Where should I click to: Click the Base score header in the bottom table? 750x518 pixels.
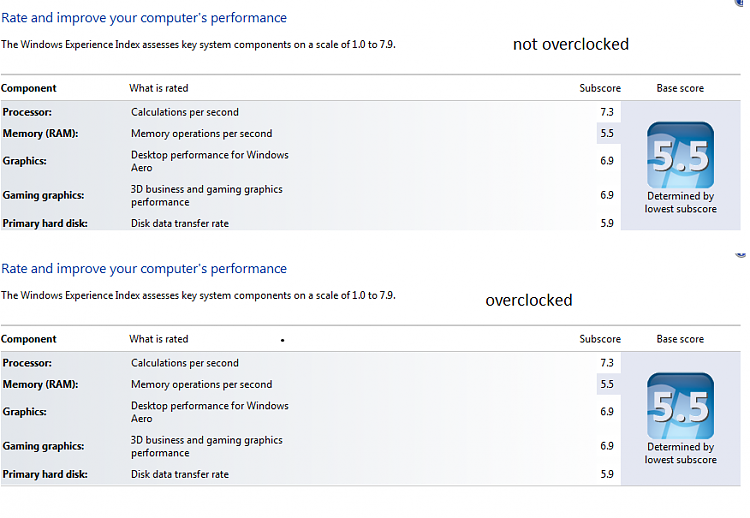680,339
